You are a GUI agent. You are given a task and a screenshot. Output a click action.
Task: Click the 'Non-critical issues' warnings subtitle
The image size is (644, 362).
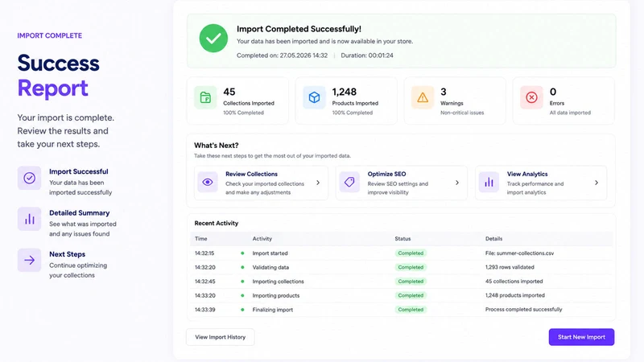pos(462,113)
